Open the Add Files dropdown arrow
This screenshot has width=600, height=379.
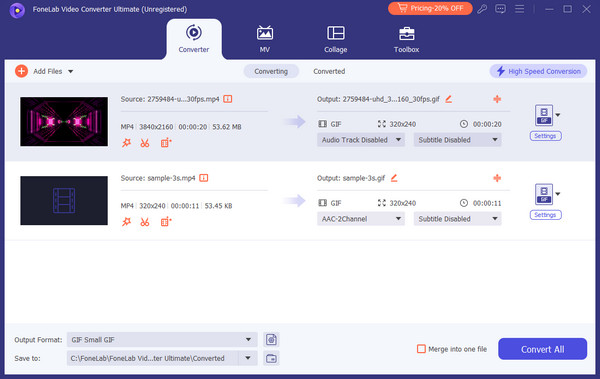[x=71, y=72]
